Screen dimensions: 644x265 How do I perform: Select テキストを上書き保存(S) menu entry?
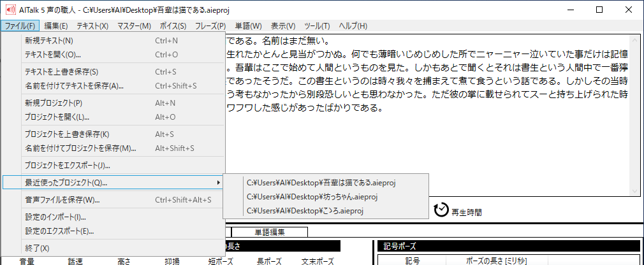(x=113, y=72)
